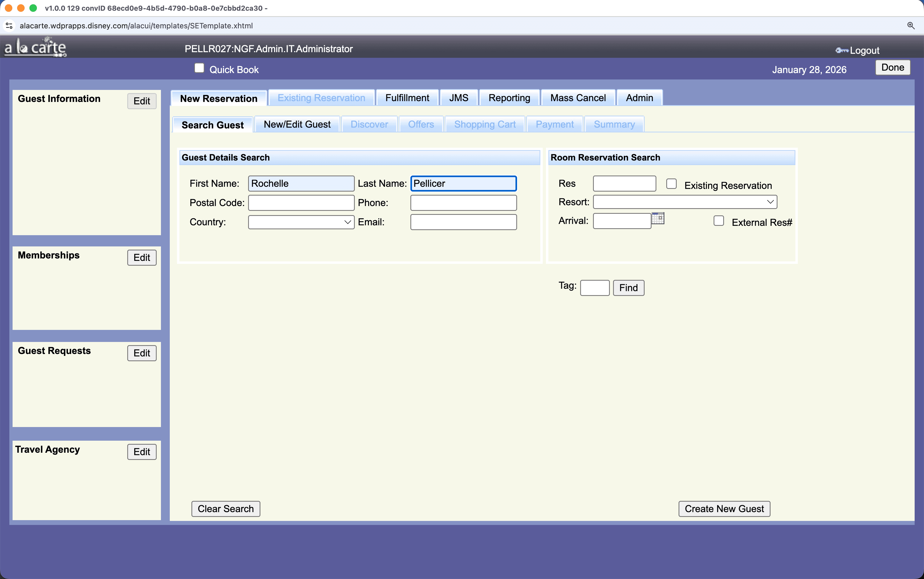
Task: Open the Resort dropdown list
Action: [685, 202]
